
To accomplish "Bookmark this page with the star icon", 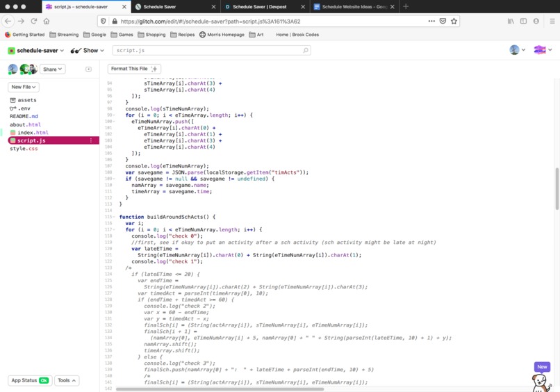I will click(x=454, y=21).
